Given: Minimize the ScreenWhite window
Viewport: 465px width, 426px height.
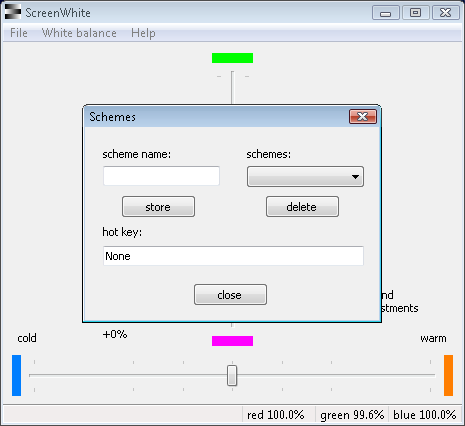Looking at the screenshot, I should click(x=386, y=13).
